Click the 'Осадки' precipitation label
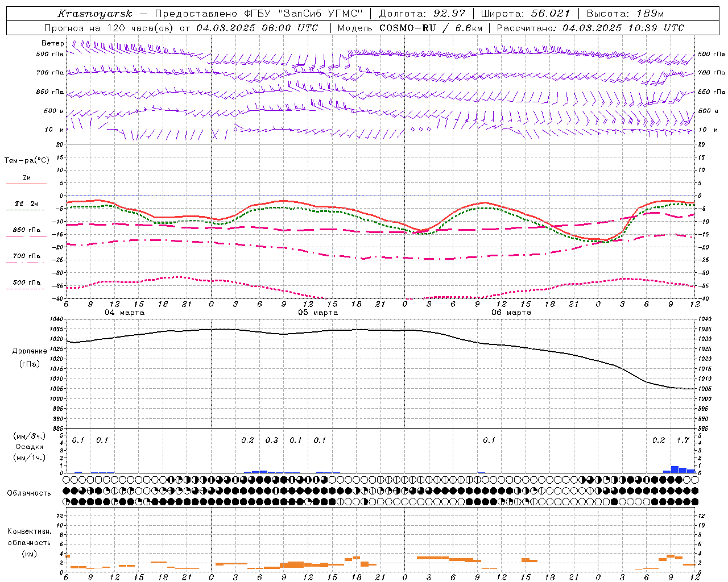728x582 pixels. pyautogui.click(x=30, y=447)
